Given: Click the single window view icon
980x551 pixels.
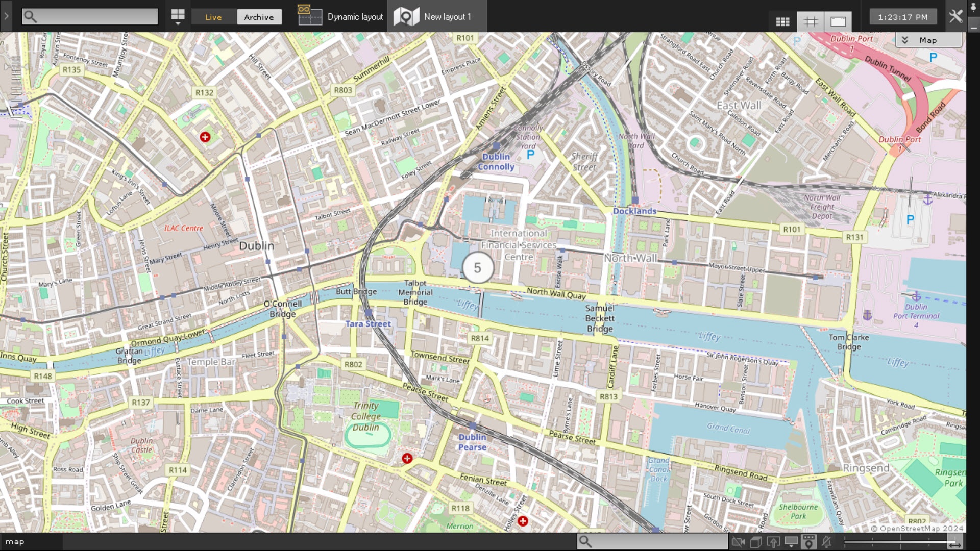Looking at the screenshot, I should pos(838,21).
